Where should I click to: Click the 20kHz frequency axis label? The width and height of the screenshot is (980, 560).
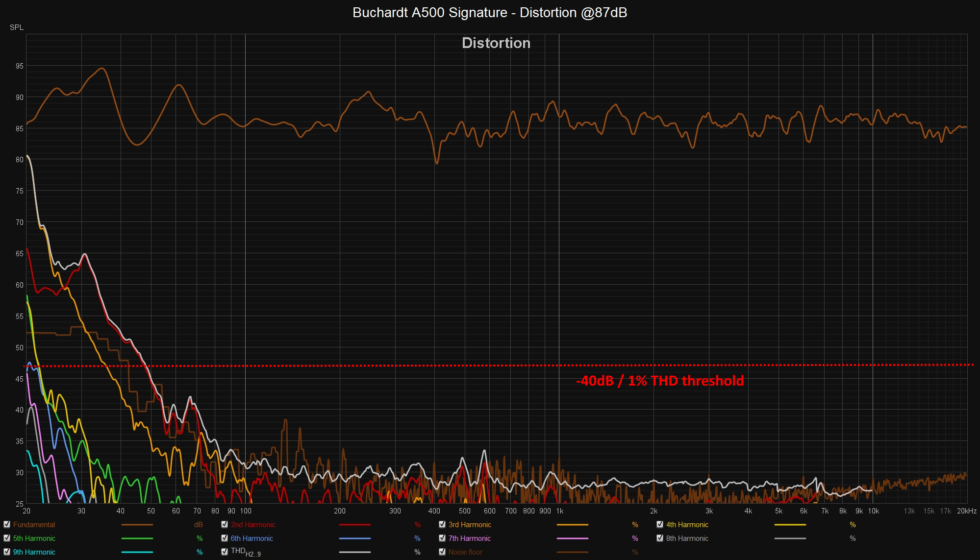click(x=967, y=511)
